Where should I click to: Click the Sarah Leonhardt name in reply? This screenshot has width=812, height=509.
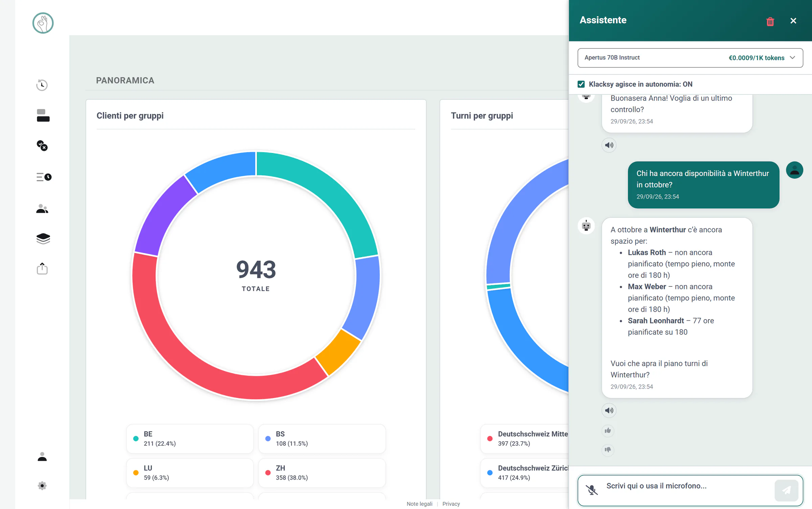point(656,320)
